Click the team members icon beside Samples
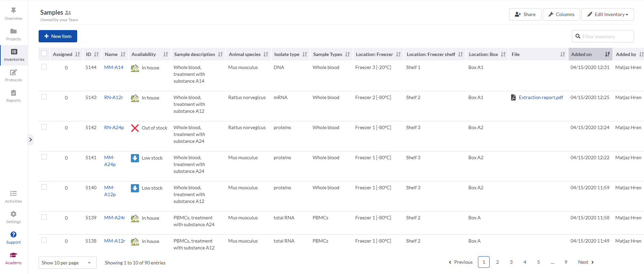 point(68,13)
